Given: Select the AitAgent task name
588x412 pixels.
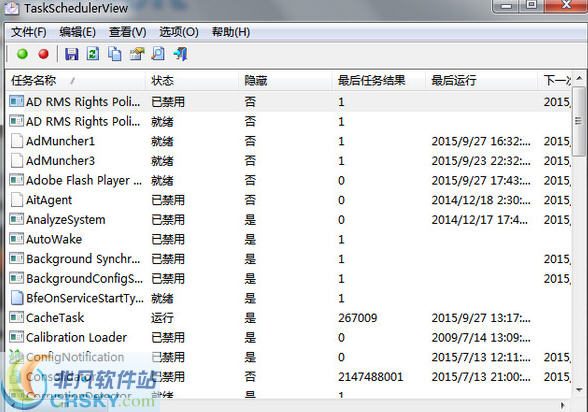Looking at the screenshot, I should 49,200.
